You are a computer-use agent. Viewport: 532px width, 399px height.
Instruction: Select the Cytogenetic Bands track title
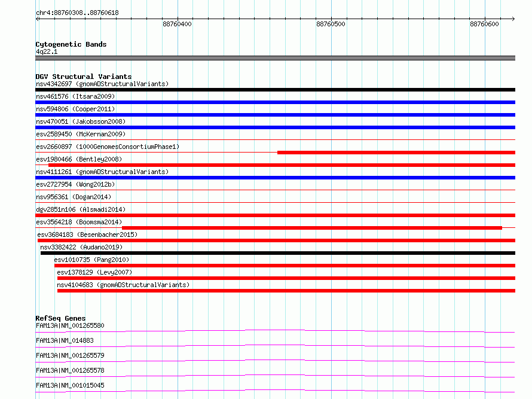[x=71, y=44]
